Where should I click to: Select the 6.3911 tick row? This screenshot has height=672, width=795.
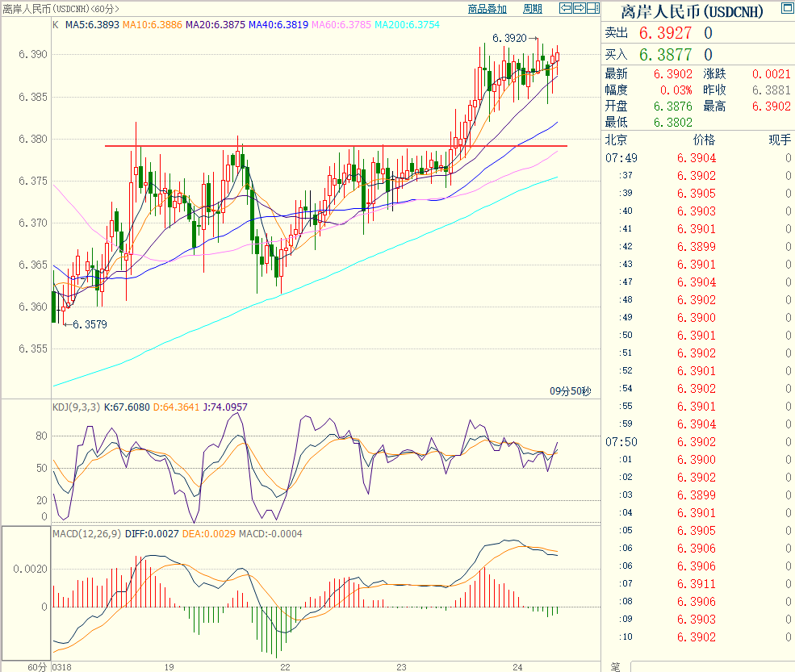pos(696,584)
